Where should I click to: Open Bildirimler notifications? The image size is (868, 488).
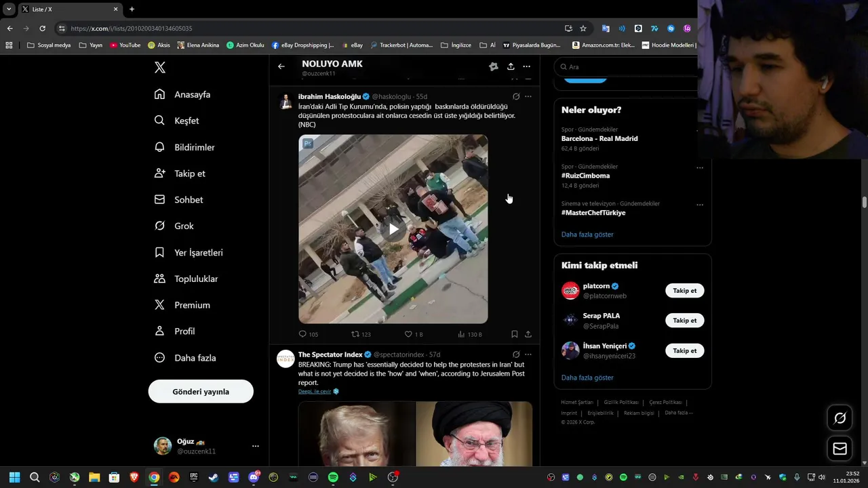184,147
